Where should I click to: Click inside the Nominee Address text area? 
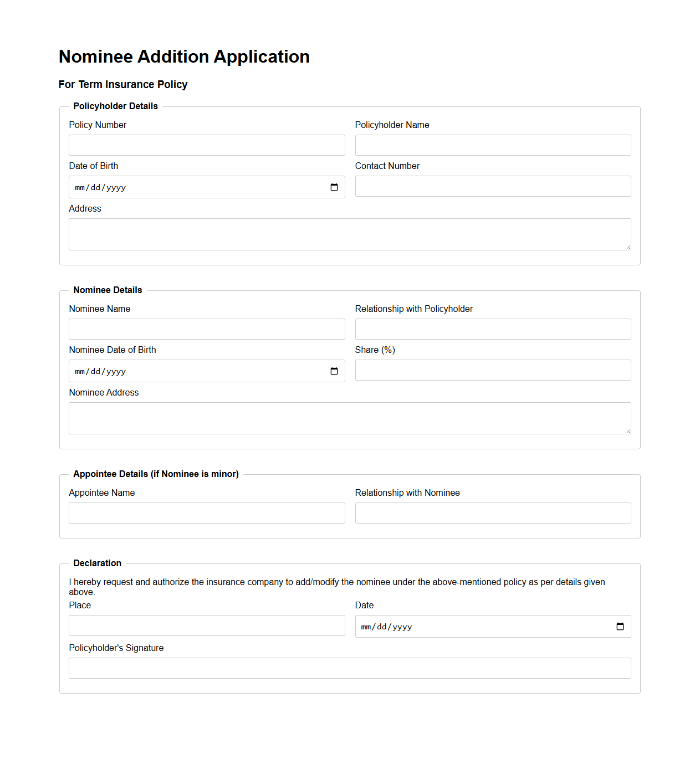click(350, 418)
